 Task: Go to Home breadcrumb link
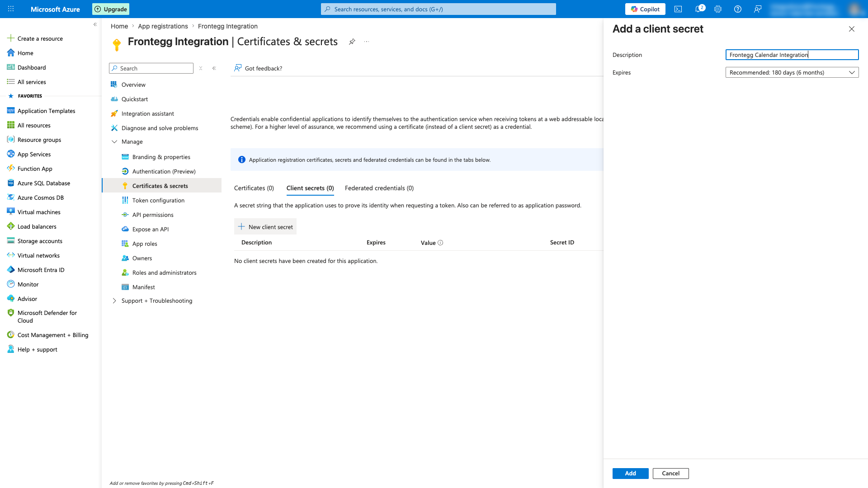point(119,26)
